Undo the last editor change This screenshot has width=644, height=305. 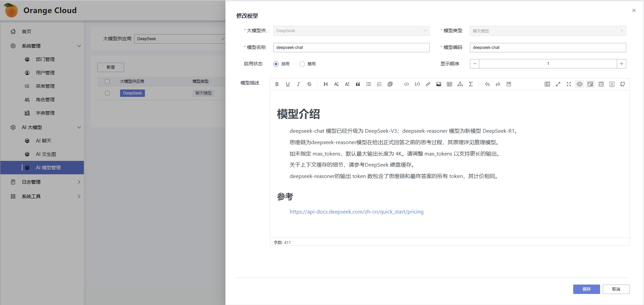(x=487, y=84)
